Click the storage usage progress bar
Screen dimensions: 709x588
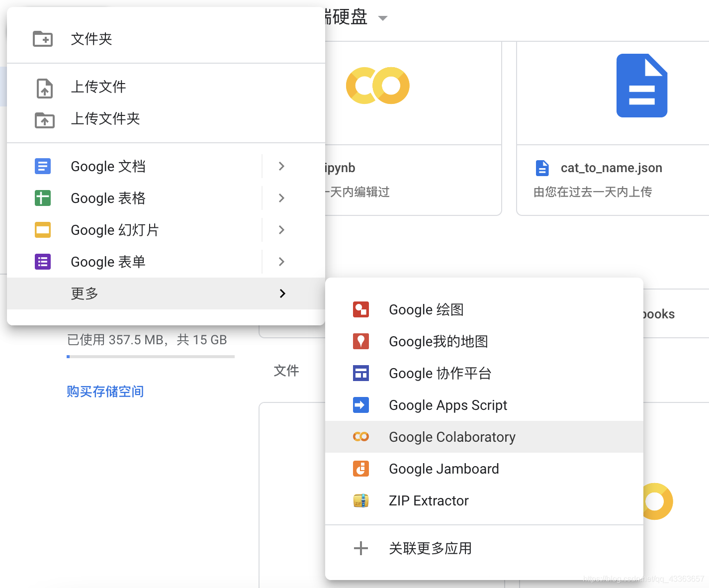click(x=151, y=357)
